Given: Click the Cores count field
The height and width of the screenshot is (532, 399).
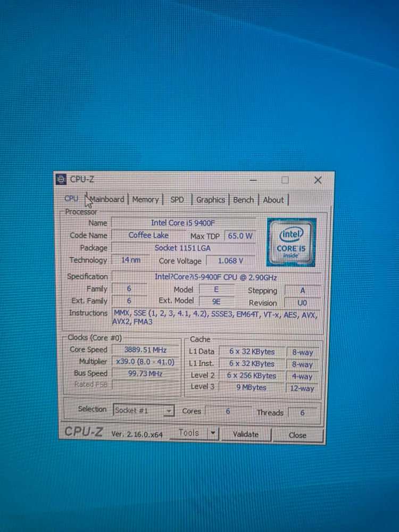Looking at the screenshot, I should point(228,411).
